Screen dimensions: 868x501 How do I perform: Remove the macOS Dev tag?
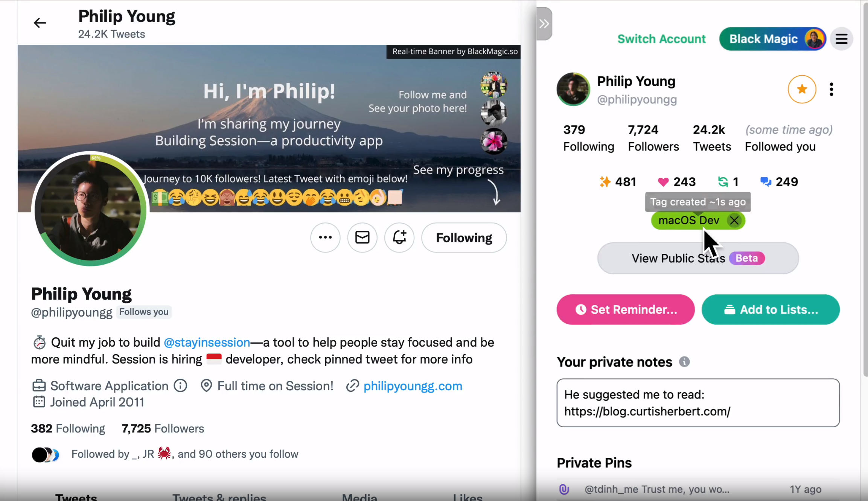(x=734, y=221)
